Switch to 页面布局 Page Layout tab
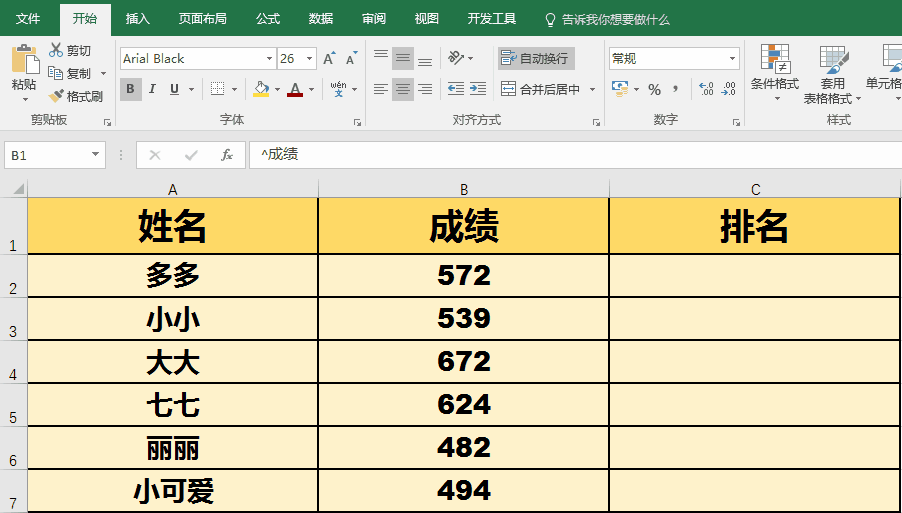 pyautogui.click(x=202, y=19)
